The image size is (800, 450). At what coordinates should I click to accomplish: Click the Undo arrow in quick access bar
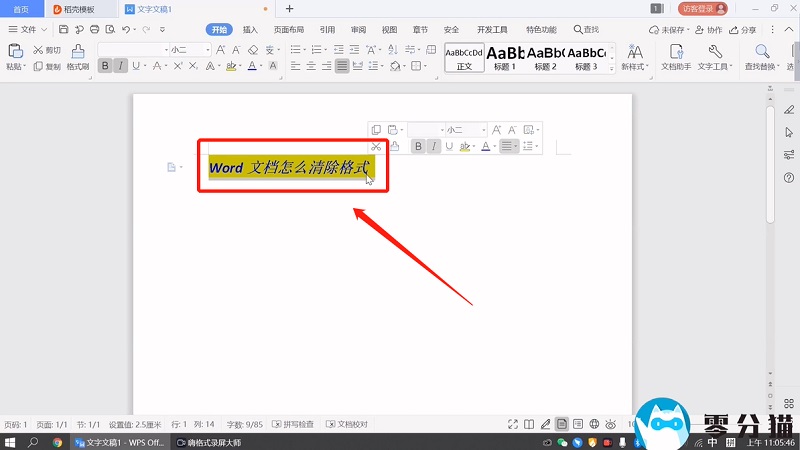126,30
